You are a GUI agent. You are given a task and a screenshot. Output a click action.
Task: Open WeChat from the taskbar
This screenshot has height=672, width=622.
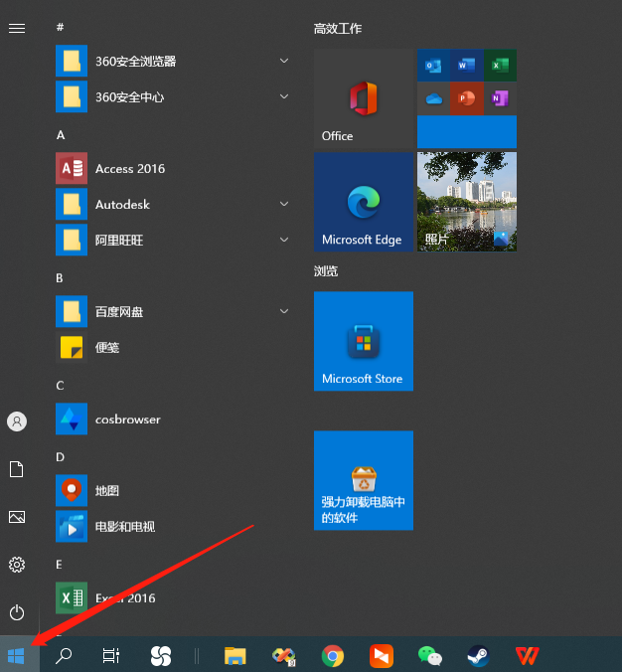tap(429, 656)
